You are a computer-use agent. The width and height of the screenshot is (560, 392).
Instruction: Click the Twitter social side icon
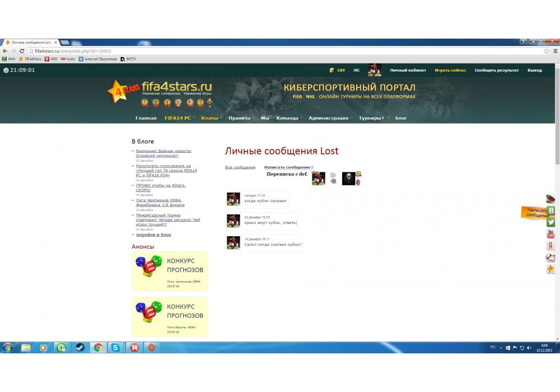click(551, 222)
